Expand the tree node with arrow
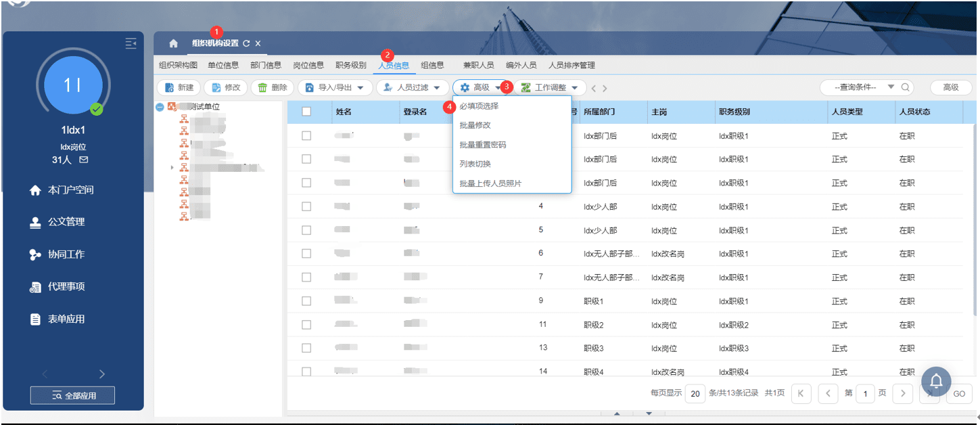The height and width of the screenshot is (425, 980). coord(172,167)
